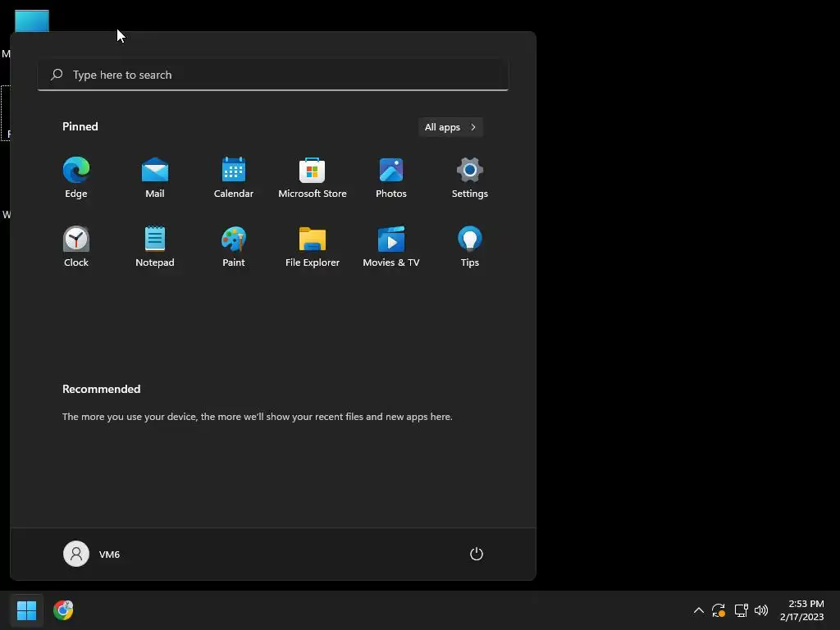Launch the Movies & TV app

point(391,246)
